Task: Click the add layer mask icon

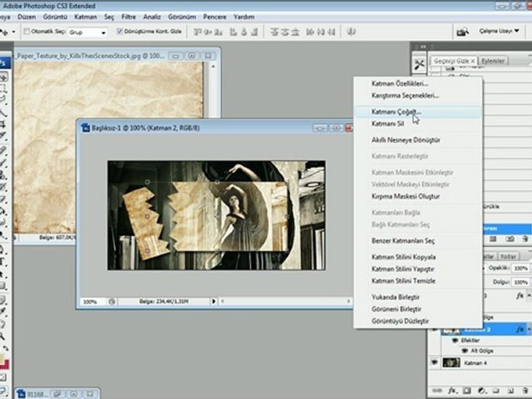Action: (467, 391)
